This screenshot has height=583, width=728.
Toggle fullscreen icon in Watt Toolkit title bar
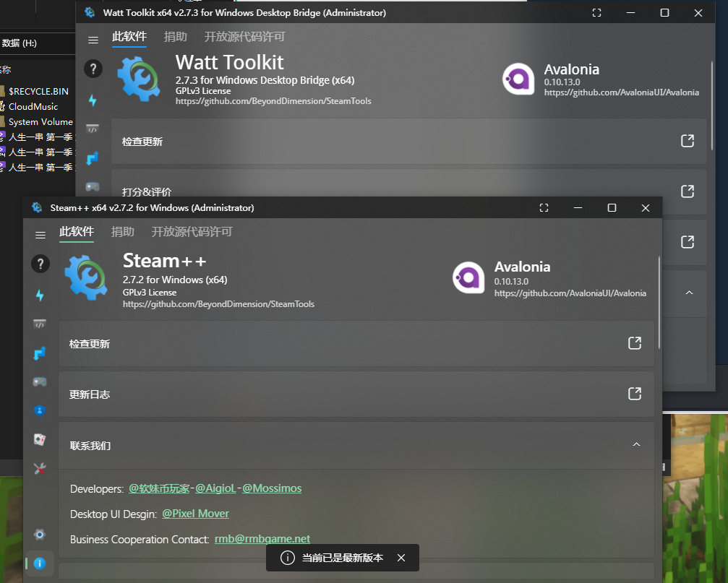[x=596, y=13]
